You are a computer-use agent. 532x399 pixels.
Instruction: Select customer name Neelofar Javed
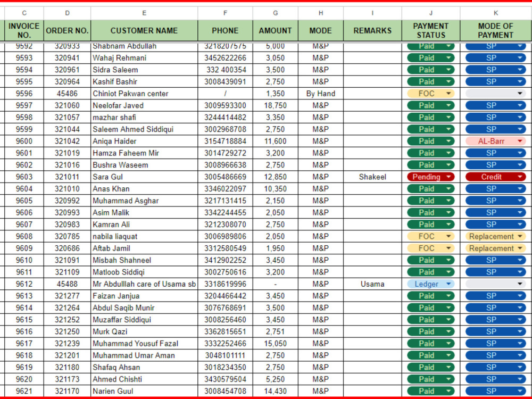pyautogui.click(x=144, y=105)
